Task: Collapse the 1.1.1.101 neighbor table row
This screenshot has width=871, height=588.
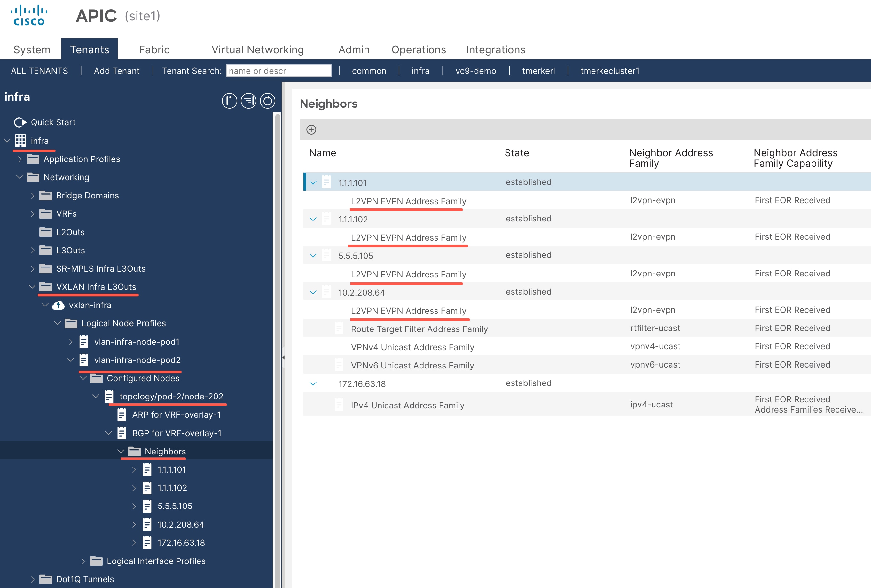Action: tap(313, 183)
